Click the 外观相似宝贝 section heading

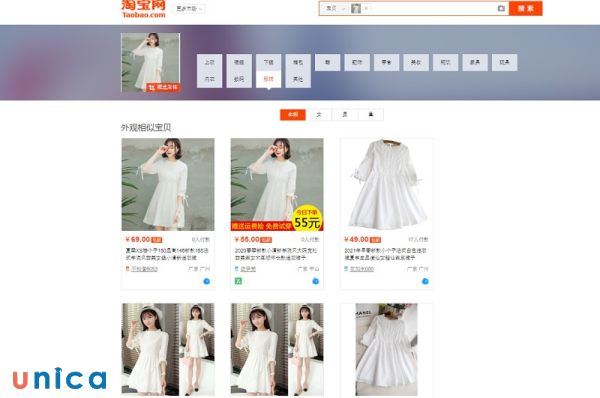(x=146, y=128)
